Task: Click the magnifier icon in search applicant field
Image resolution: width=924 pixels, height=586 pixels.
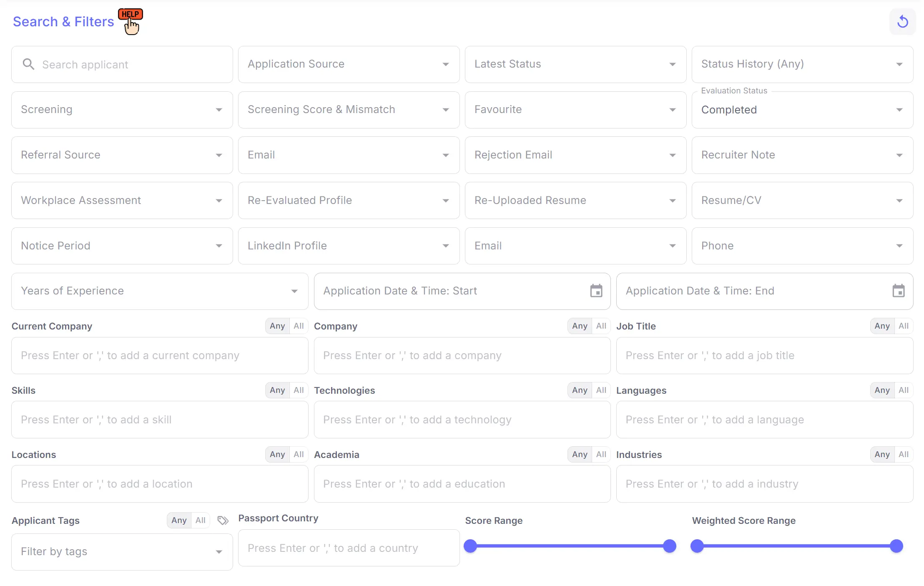Action: click(x=28, y=64)
